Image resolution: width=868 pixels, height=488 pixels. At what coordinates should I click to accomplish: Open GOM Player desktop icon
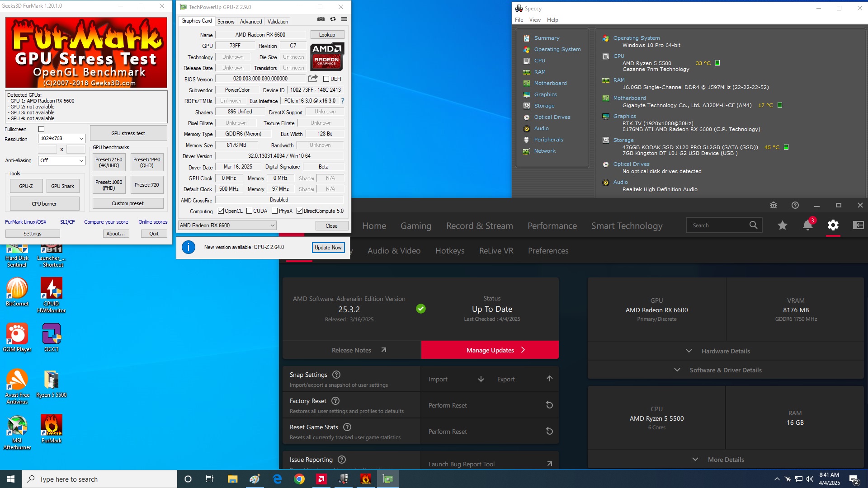point(17,338)
